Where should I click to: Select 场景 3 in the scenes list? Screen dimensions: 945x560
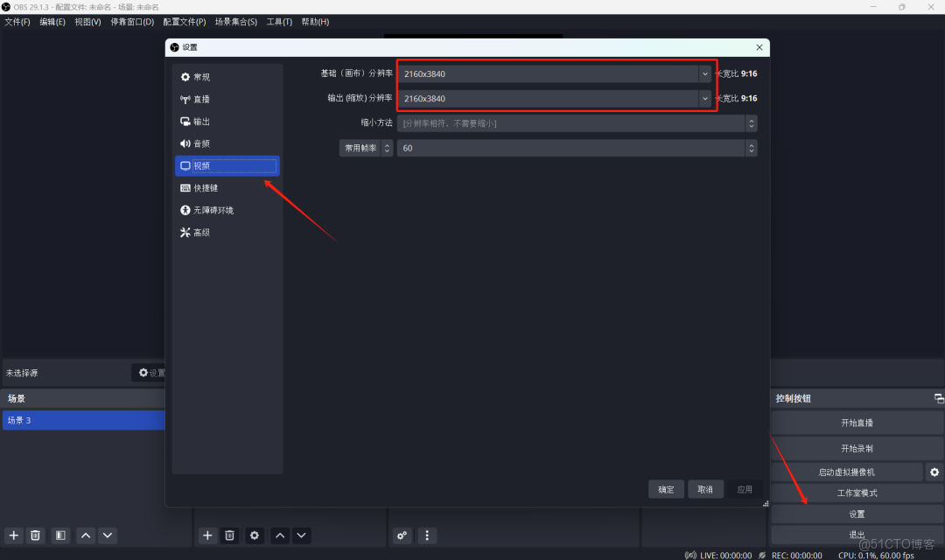[x=83, y=420]
